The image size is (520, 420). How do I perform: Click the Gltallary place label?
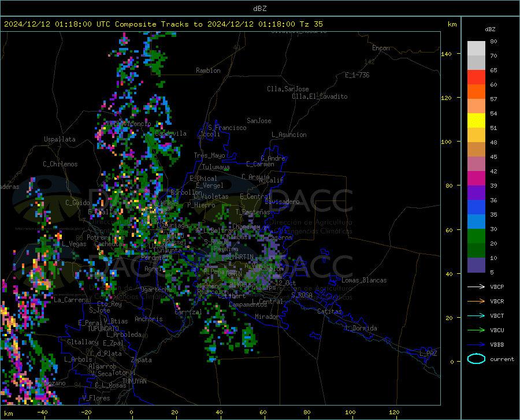[x=83, y=342]
